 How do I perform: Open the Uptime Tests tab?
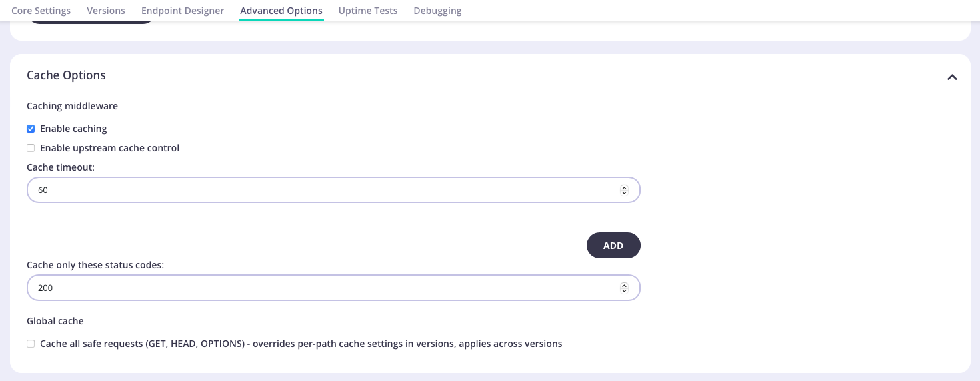368,11
